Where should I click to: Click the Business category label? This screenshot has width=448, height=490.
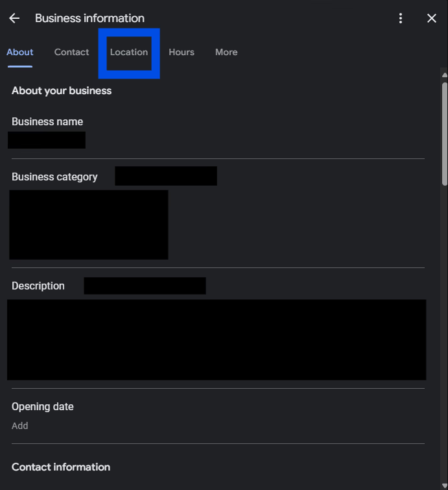pyautogui.click(x=54, y=177)
